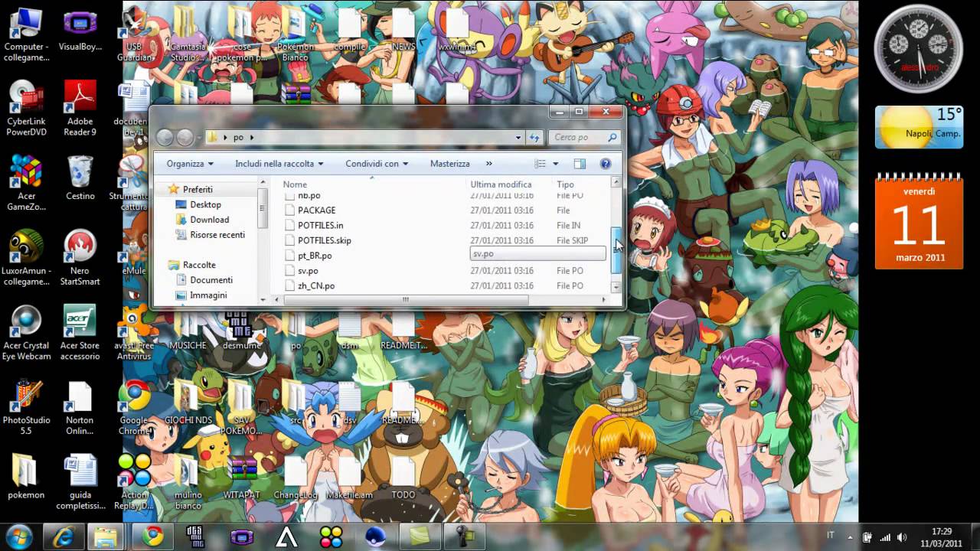Screen dimensions: 980x551
Task: Open the TODO file on the desktop
Action: click(x=403, y=476)
